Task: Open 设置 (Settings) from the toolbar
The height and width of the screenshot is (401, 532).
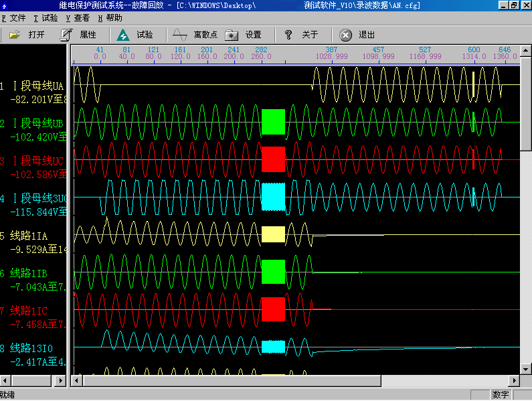Action: click(232, 35)
